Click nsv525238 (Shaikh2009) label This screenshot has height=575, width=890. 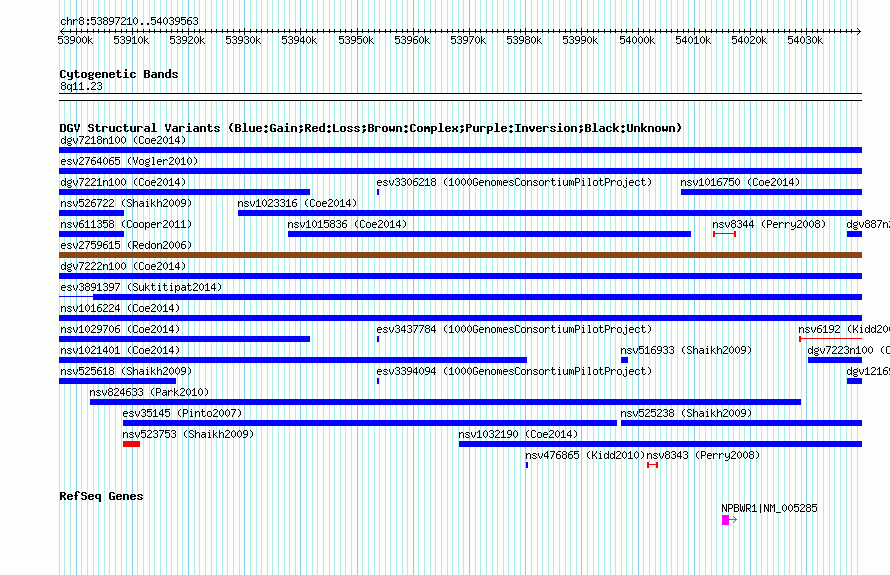[686, 413]
